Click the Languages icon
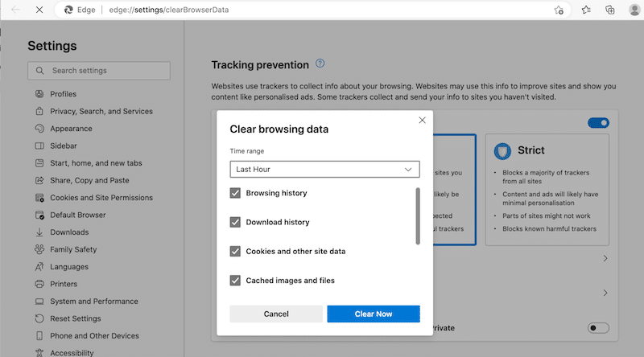This screenshot has height=357, width=644. click(39, 267)
